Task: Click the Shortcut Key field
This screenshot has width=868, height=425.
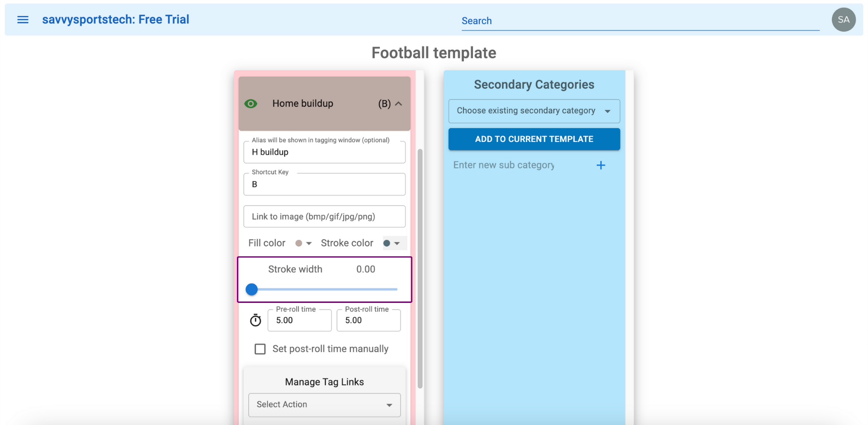Action: click(324, 184)
